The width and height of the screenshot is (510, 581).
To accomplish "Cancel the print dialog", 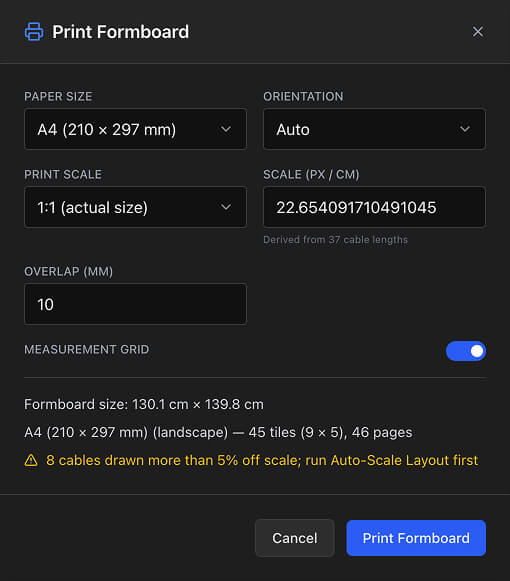I will pos(295,538).
